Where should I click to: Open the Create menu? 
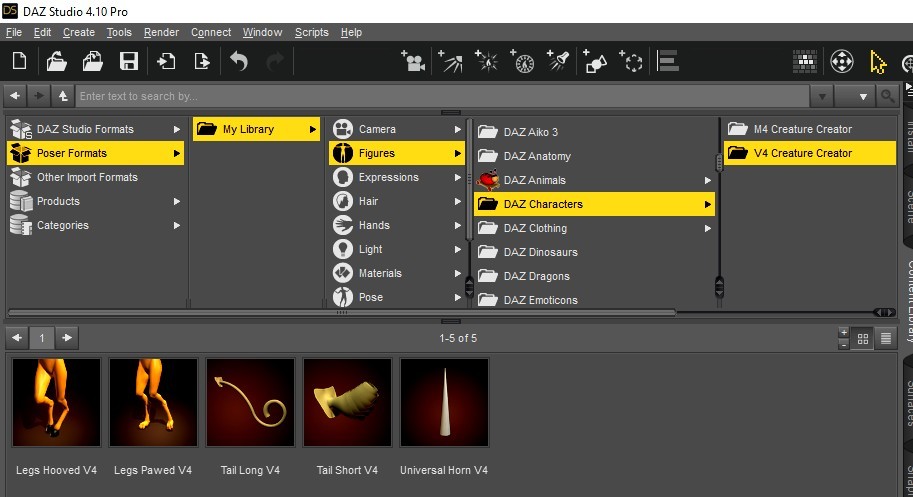point(79,33)
